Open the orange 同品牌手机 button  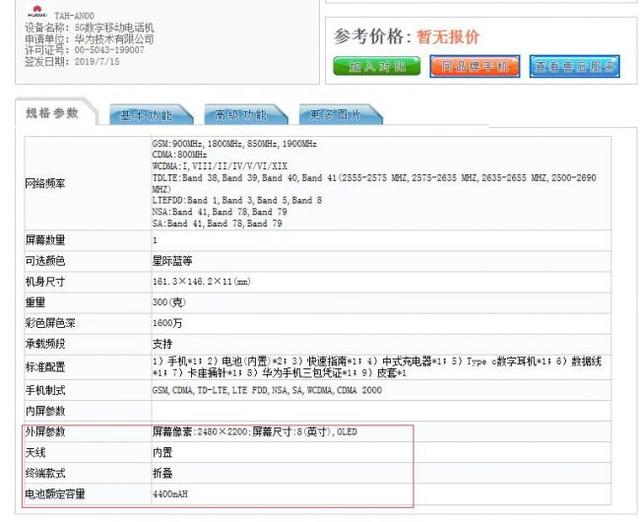pyautogui.click(x=475, y=66)
